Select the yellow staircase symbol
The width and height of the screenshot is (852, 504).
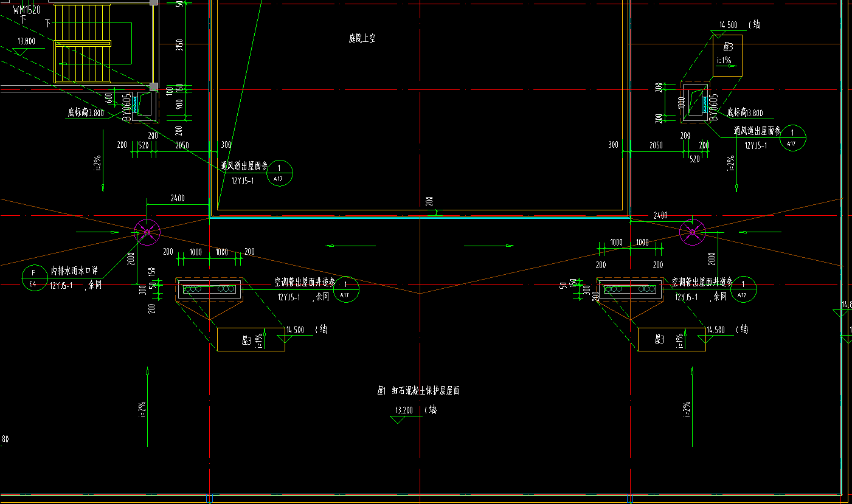[x=83, y=43]
